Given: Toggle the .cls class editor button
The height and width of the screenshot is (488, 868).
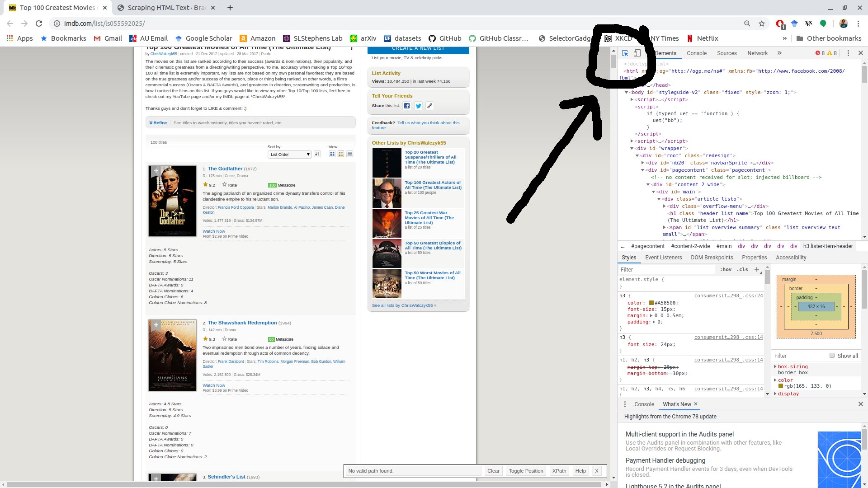Looking at the screenshot, I should click(x=742, y=269).
